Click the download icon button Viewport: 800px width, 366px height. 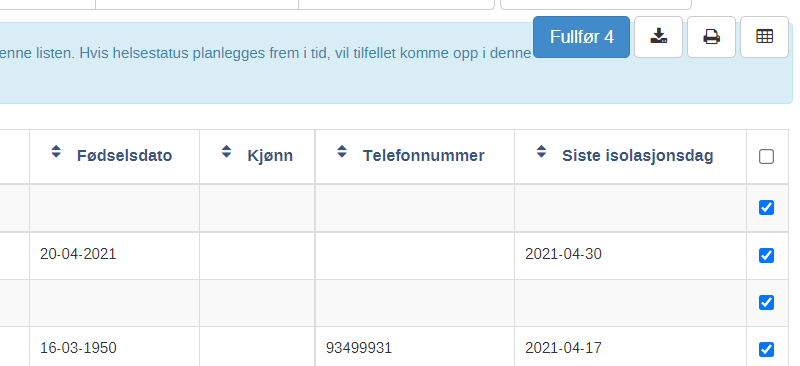click(658, 37)
